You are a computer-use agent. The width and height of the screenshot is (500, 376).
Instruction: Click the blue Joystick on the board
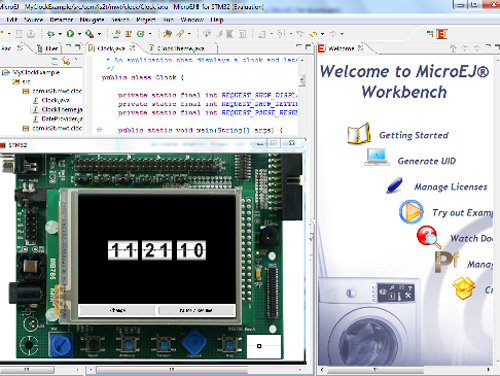(x=195, y=342)
